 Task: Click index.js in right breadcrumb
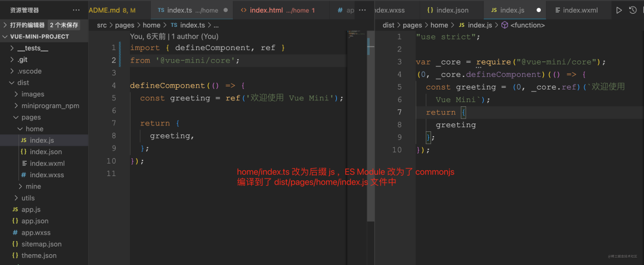click(479, 25)
